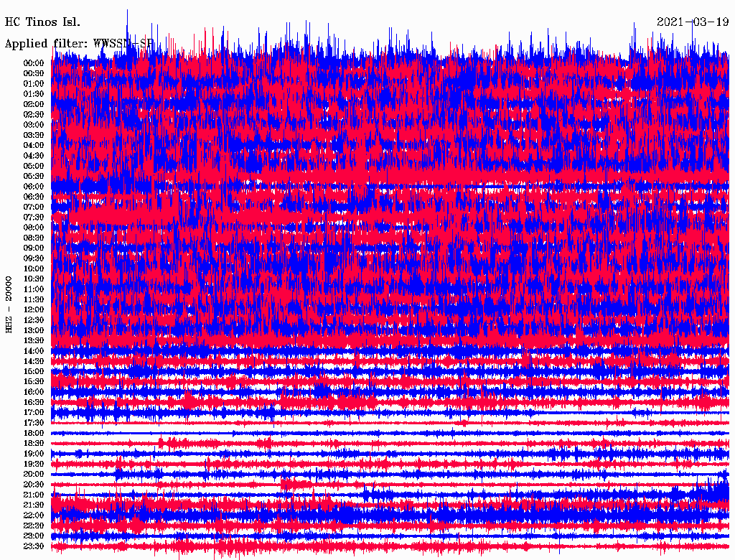Image resolution: width=735 pixels, height=560 pixels.
Task: Select the 06:30 time label
Action: 34,197
